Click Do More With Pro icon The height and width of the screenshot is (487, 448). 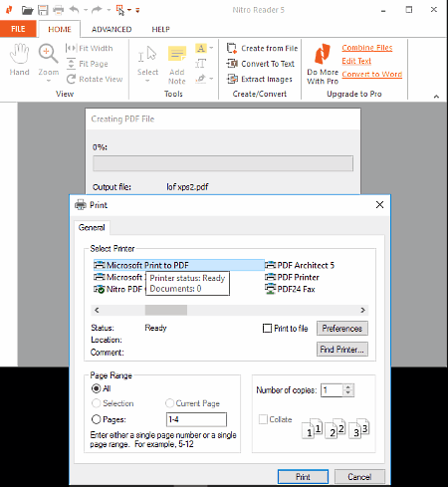tap(323, 64)
